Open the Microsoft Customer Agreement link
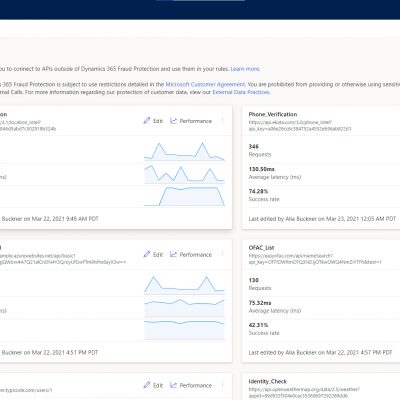The width and height of the screenshot is (400, 400). pos(205,84)
